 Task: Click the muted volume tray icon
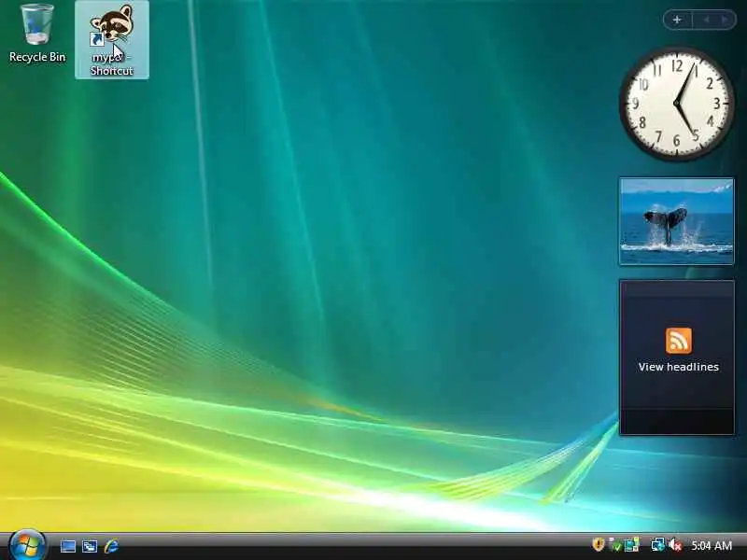point(675,545)
